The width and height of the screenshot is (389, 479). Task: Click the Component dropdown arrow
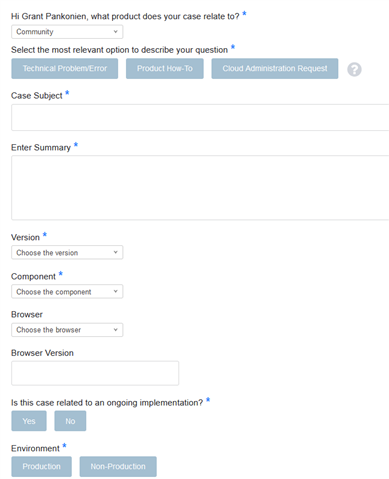[115, 291]
